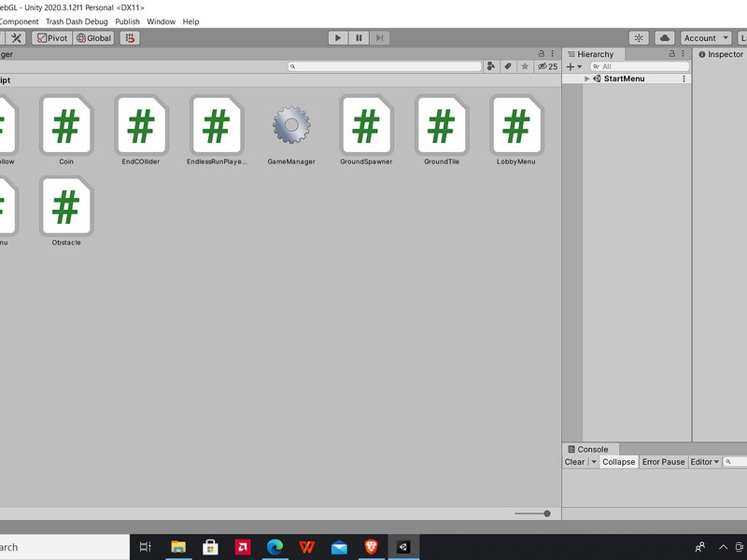Open Mail app from taskbar
The image size is (747, 560).
(339, 547)
